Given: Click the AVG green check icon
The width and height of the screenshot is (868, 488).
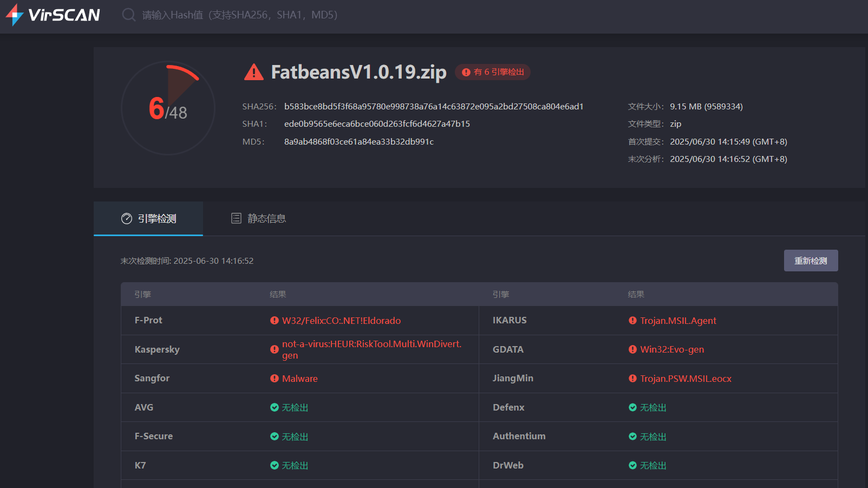Looking at the screenshot, I should (275, 407).
